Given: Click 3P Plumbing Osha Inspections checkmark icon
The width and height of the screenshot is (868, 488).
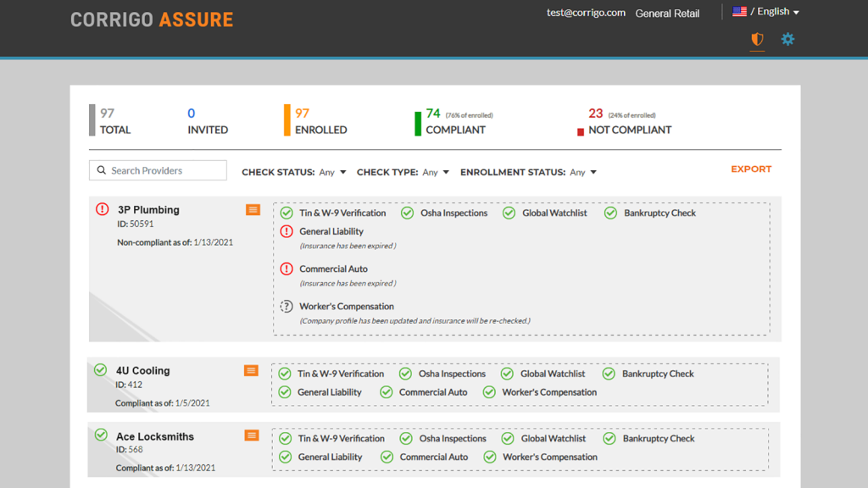Looking at the screenshot, I should [408, 213].
